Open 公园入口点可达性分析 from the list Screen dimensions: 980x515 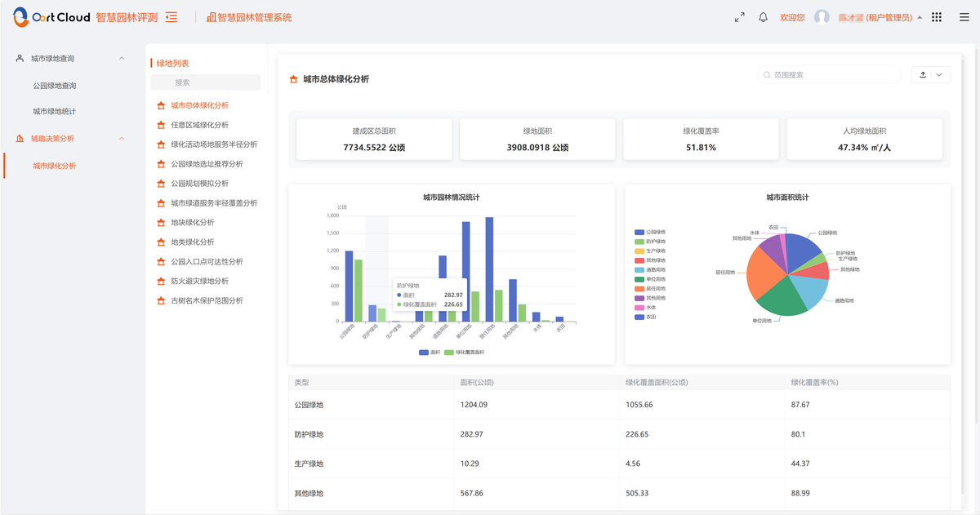click(x=207, y=262)
